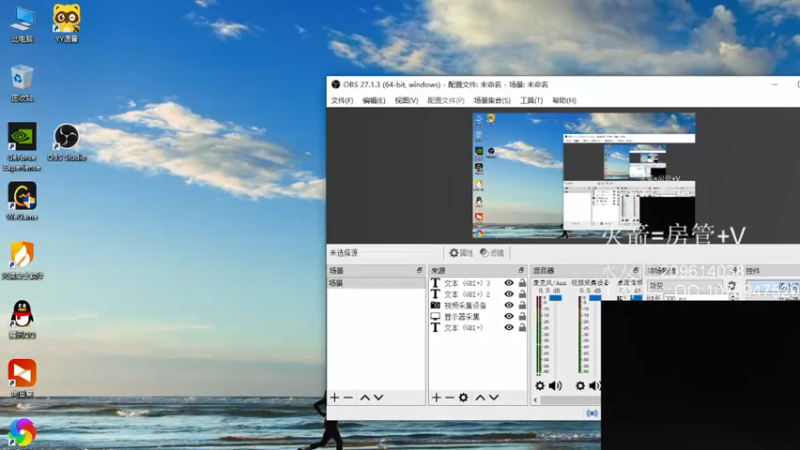
Task: Select the 文本 (GDI+) 2 source row
Action: click(x=478, y=294)
